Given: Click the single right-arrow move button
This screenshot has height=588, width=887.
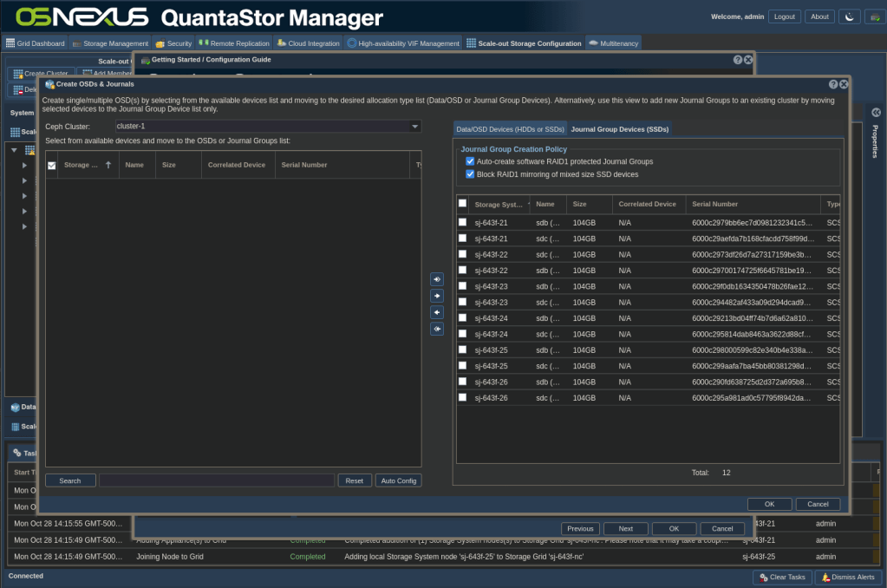Looking at the screenshot, I should pos(437,296).
